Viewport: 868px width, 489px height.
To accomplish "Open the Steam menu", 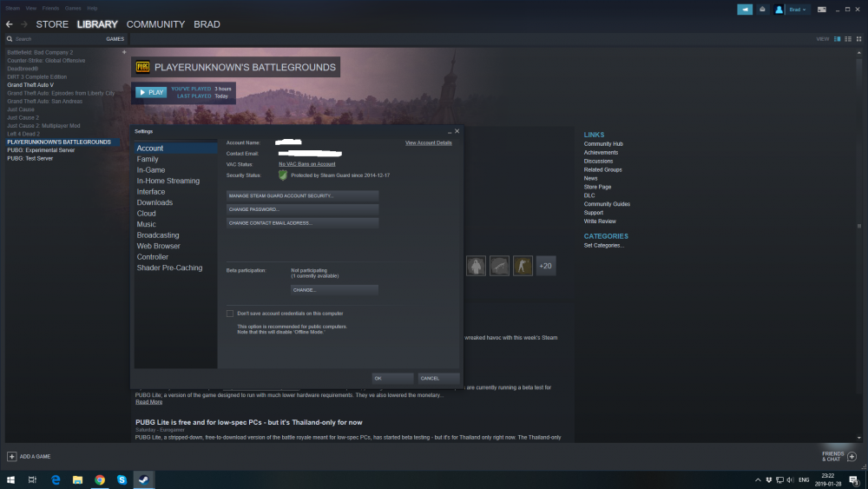I will [x=13, y=9].
